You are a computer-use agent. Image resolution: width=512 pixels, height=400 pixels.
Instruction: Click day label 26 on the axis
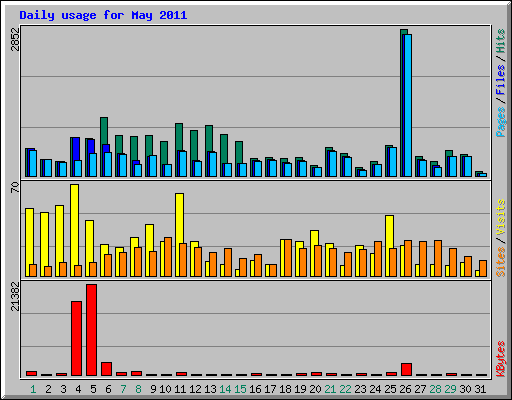[x=405, y=389]
